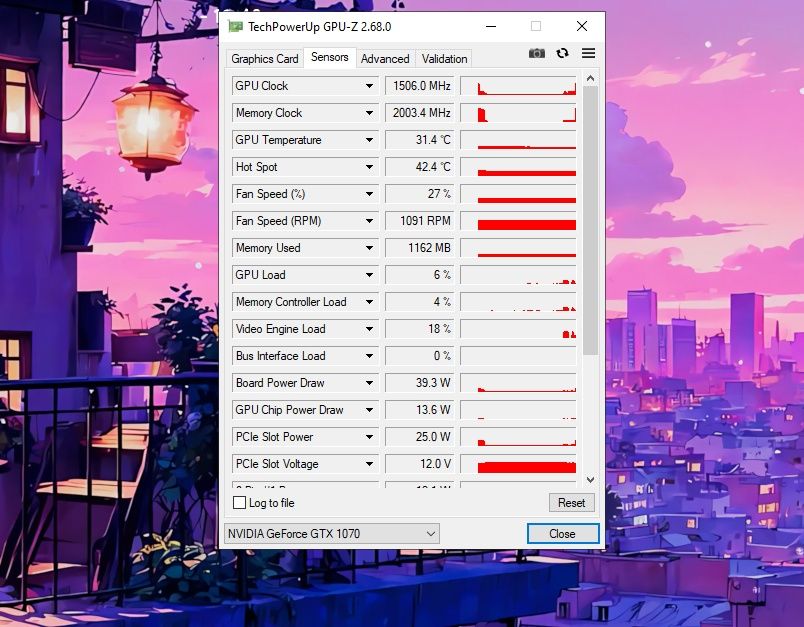Click the 39.3 W board power value
The image size is (804, 627).
[419, 383]
